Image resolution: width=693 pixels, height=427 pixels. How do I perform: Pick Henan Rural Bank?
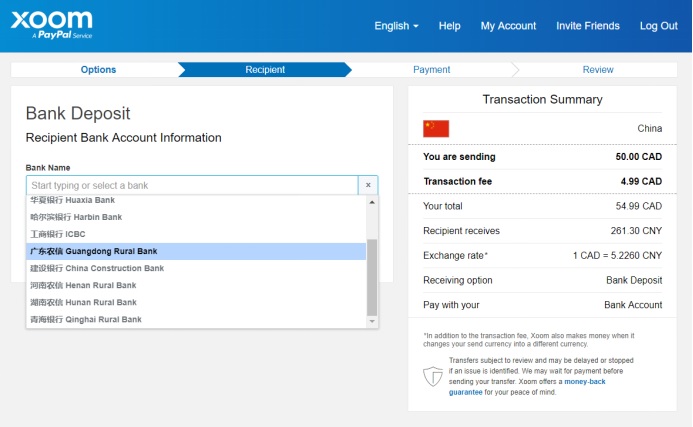tap(196, 286)
